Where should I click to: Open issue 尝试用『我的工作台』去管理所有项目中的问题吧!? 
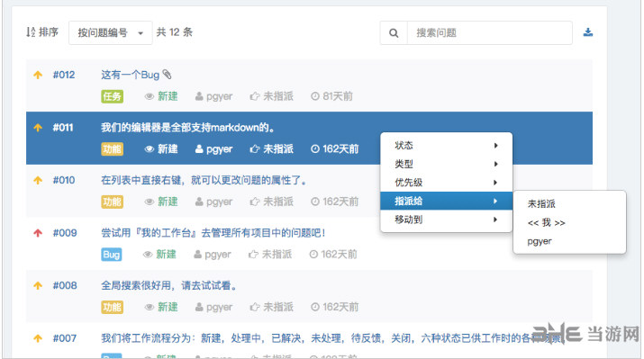point(213,233)
